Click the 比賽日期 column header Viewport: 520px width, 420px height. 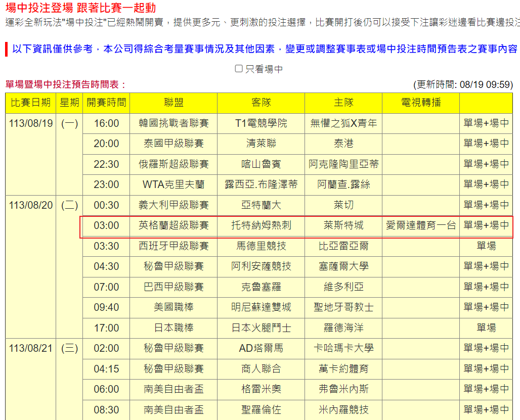click(31, 103)
